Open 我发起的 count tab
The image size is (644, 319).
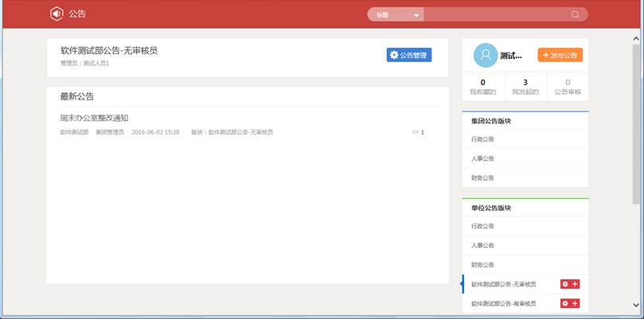click(525, 86)
